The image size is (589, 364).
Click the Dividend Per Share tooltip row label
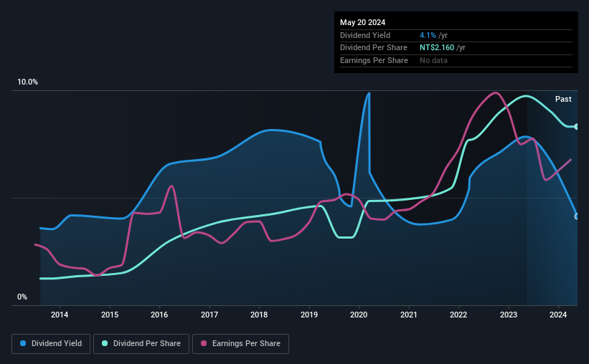coord(373,48)
